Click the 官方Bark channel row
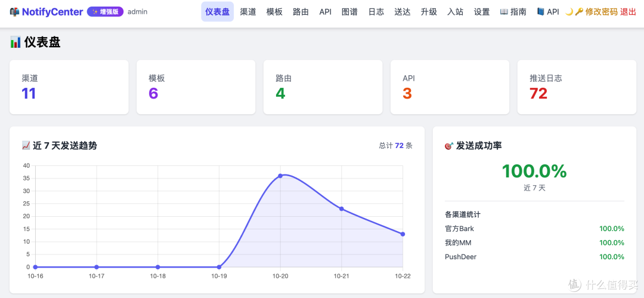This screenshot has width=644, height=298. (534, 229)
